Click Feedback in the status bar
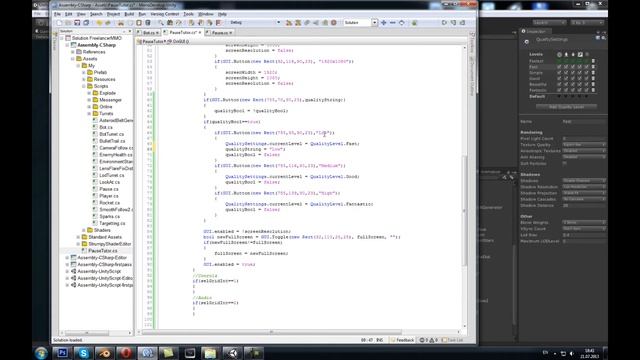 (x=402, y=340)
